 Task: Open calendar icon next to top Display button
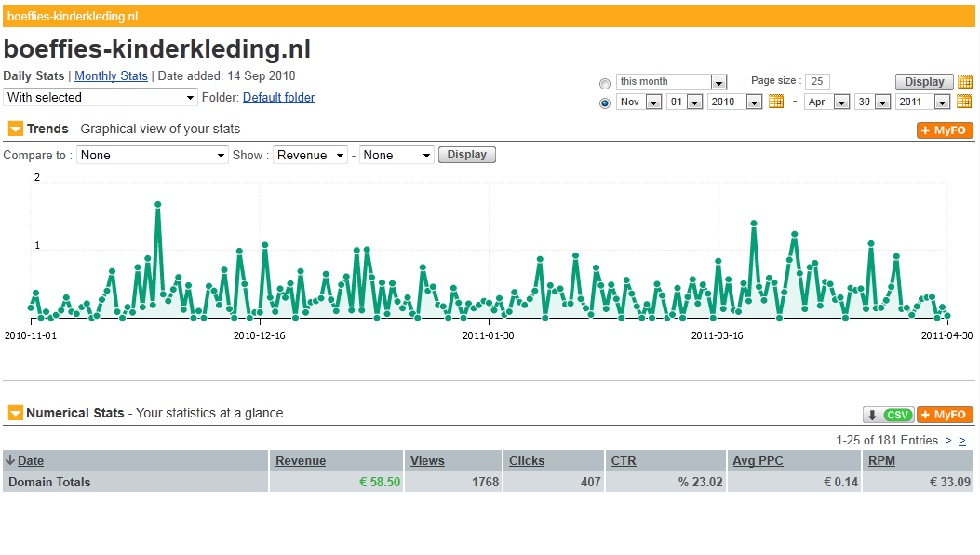tap(965, 82)
